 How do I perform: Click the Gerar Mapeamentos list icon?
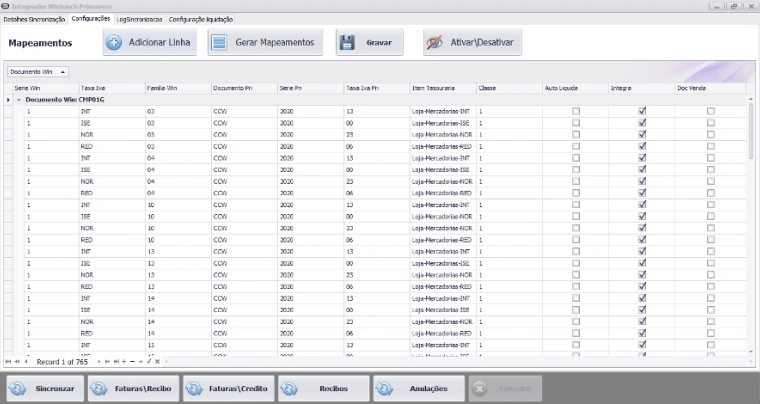220,43
